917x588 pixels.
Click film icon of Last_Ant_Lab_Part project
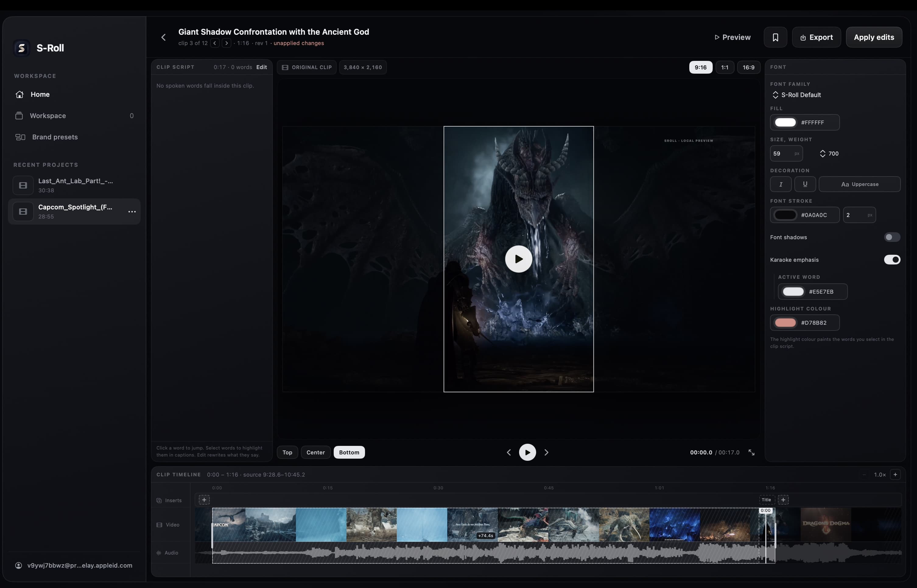23,185
